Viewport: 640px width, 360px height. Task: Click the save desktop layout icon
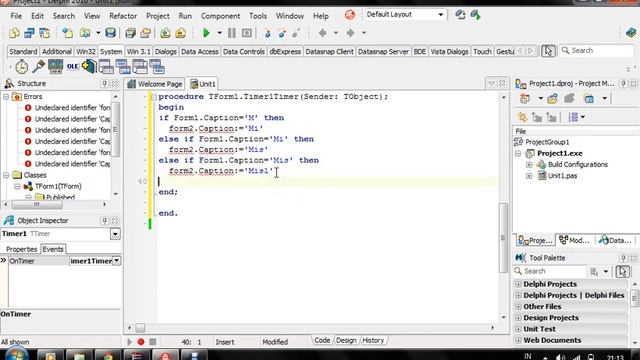click(460, 15)
